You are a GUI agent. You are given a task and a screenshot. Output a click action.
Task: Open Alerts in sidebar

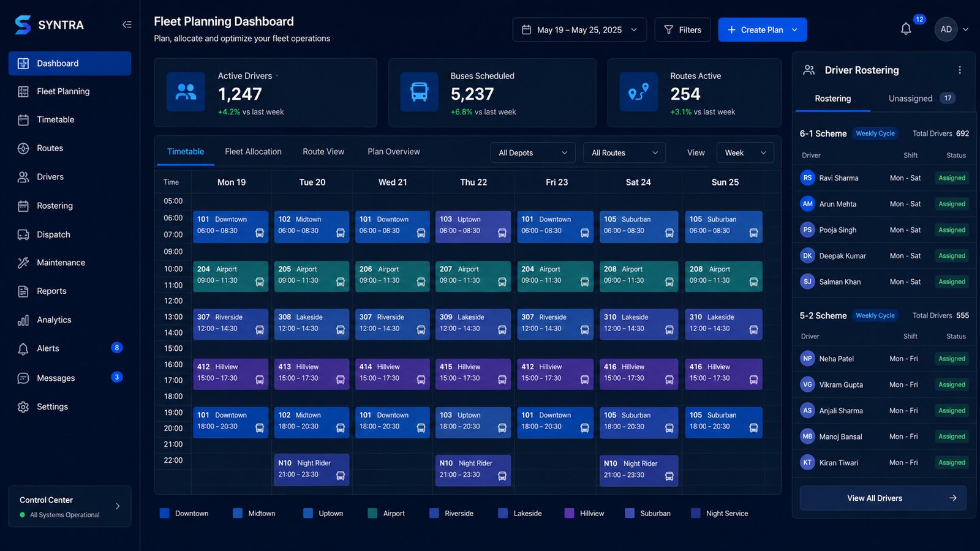click(x=70, y=348)
